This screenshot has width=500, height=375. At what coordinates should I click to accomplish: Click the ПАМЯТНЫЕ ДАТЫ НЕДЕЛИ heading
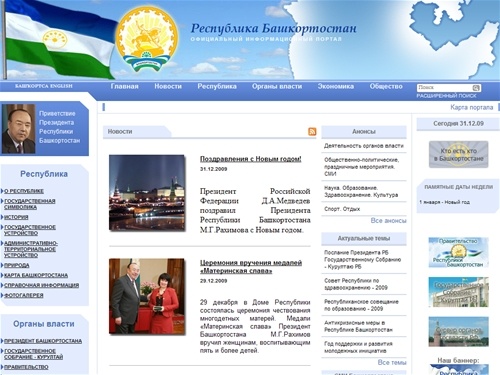[x=458, y=187]
